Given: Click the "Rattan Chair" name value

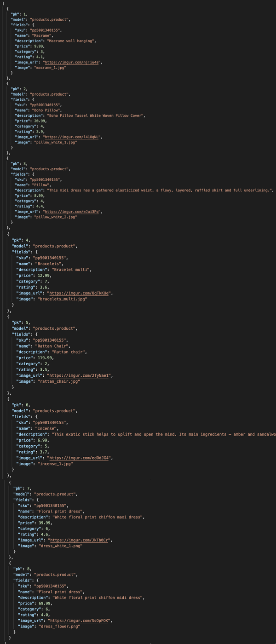Looking at the screenshot, I should click(53, 346).
